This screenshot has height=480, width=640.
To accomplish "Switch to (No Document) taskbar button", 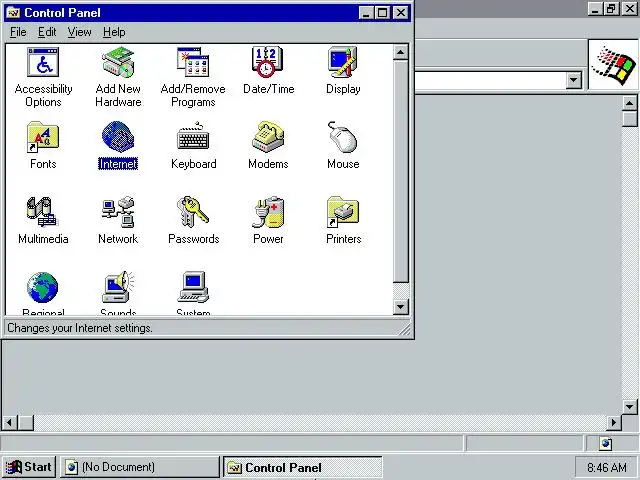I will 140,467.
